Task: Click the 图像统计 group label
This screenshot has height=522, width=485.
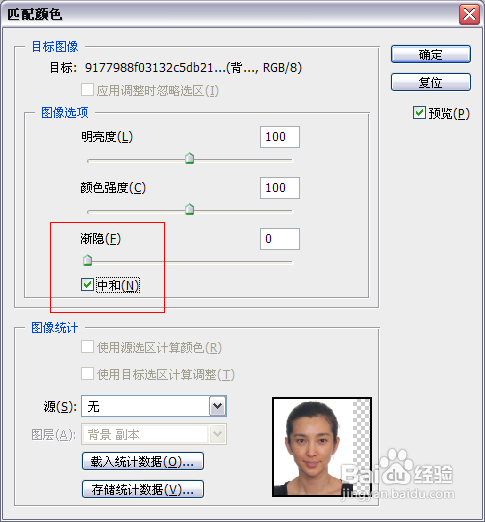Action: 55,328
